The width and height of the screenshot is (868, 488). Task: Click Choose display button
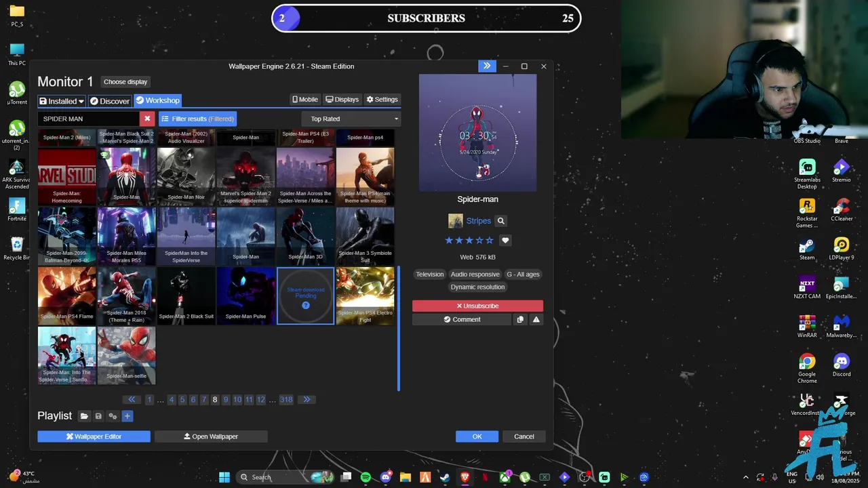(125, 81)
